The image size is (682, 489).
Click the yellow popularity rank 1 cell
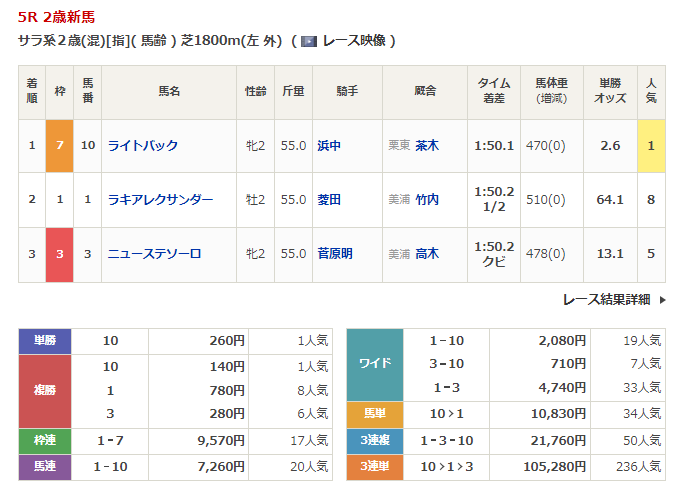[651, 146]
